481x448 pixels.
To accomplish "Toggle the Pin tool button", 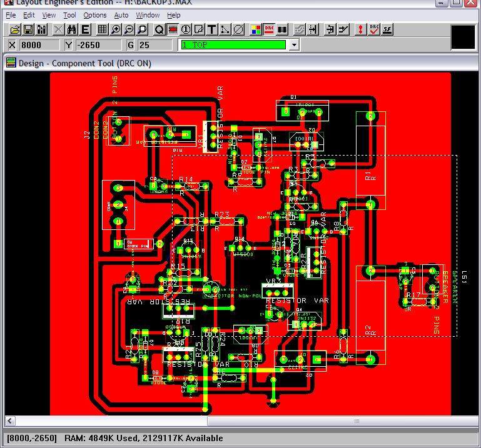I will pos(186,29).
